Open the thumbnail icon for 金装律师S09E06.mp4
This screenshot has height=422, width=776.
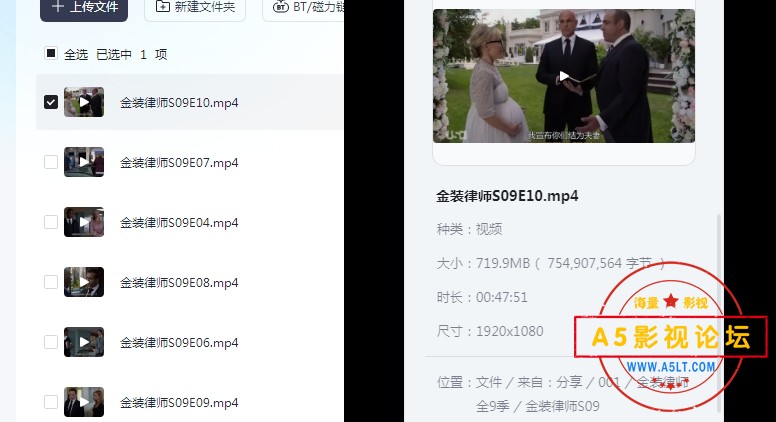coord(84,342)
